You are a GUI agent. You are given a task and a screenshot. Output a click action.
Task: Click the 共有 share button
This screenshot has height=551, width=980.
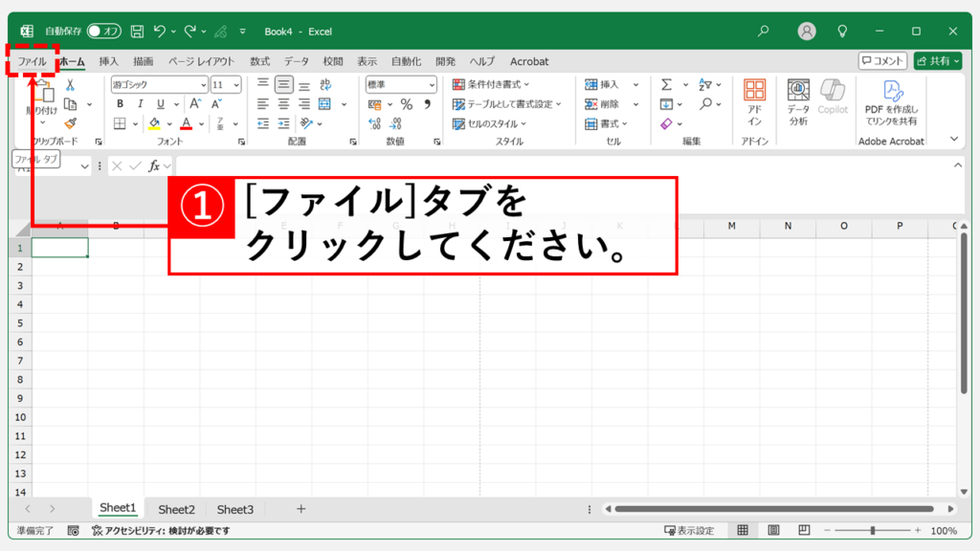coord(937,61)
